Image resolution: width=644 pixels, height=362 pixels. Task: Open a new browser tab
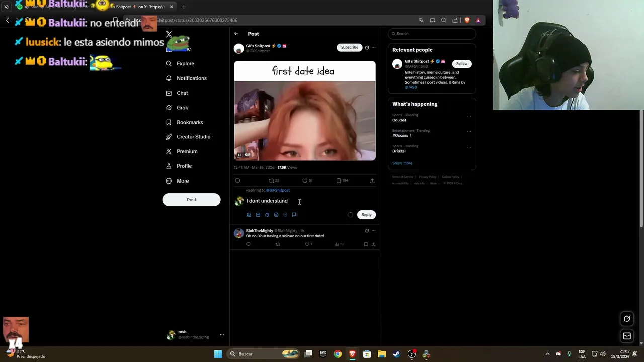pos(184,7)
